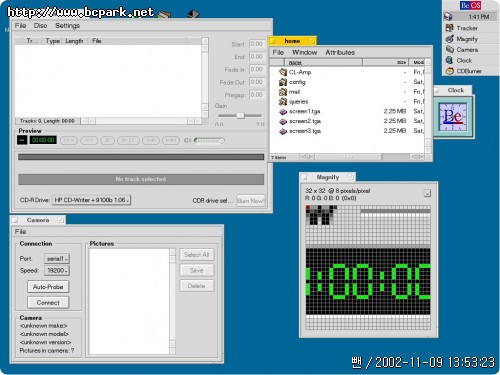
Task: Click the Be clock face
Action: 453,116
